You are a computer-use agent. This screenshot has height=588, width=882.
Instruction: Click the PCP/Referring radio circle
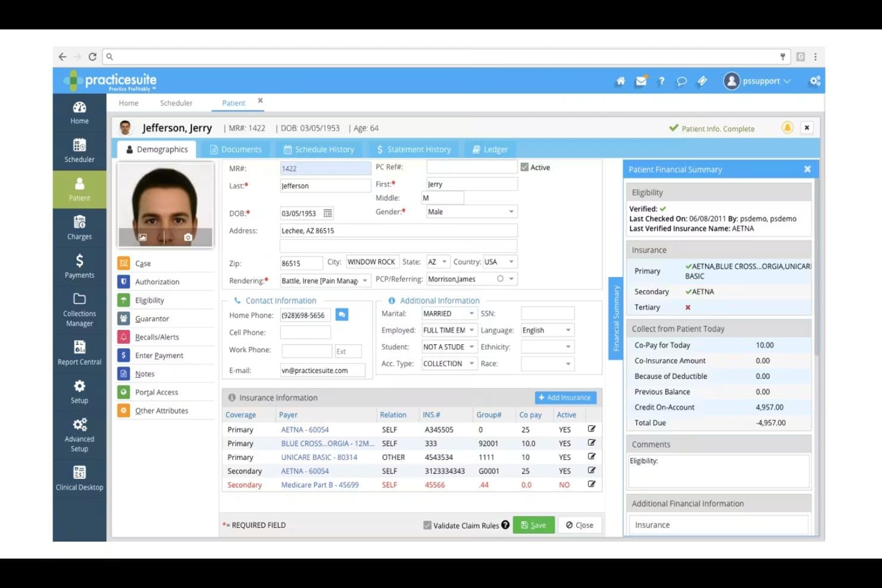(500, 279)
